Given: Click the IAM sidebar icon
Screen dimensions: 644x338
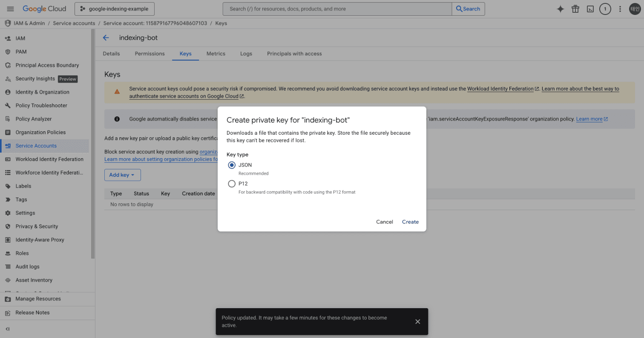Looking at the screenshot, I should pyautogui.click(x=8, y=38).
